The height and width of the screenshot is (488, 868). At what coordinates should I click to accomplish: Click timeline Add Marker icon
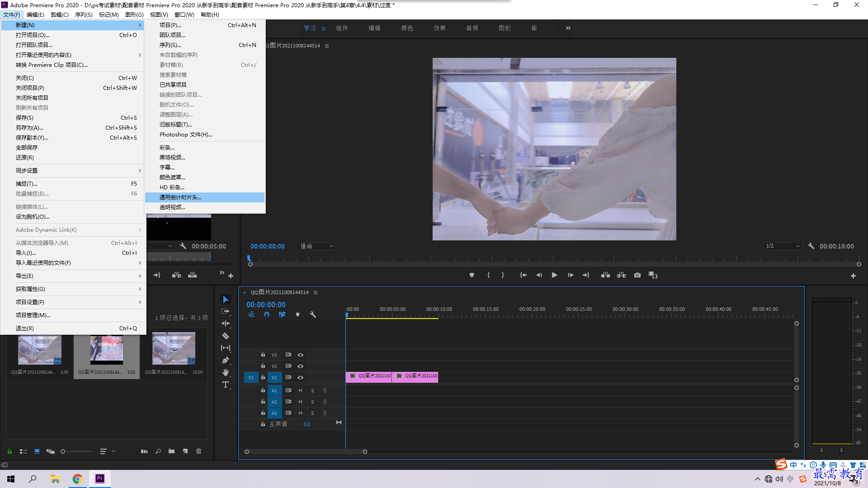(297, 314)
